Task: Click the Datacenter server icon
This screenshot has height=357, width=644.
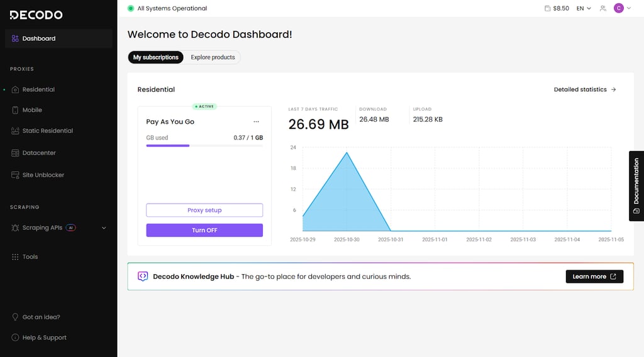Action: (15, 153)
